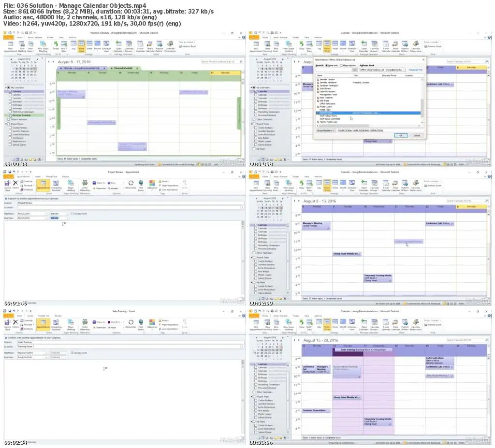Screen dimensions: 495x448
Task: Click Today button in 00:00:38 frame ribbon
Action: [x=56, y=45]
